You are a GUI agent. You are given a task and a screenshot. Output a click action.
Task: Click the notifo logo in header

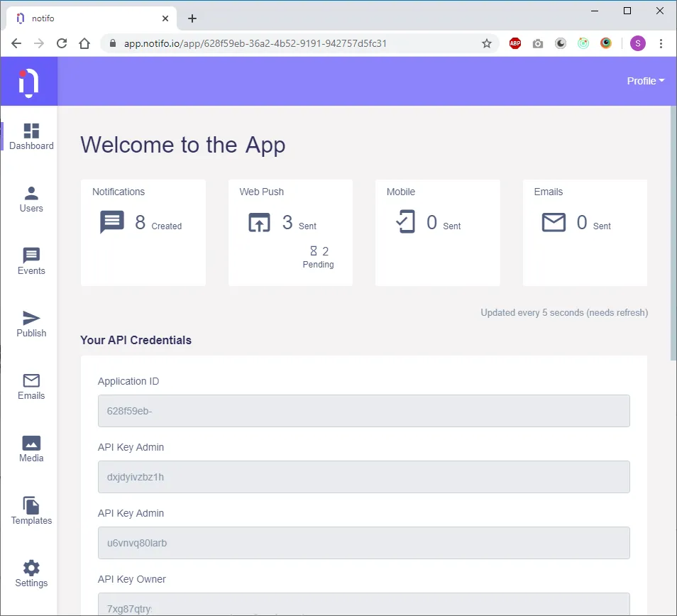28,82
